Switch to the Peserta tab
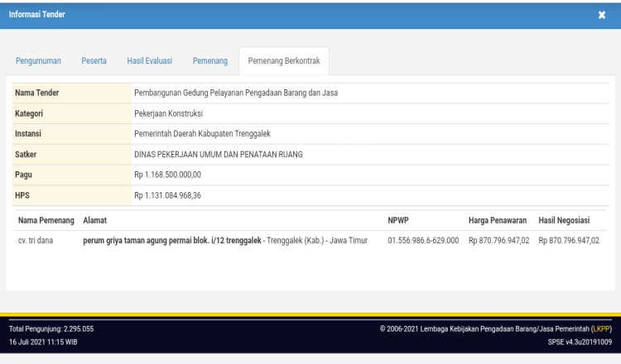 [94, 61]
